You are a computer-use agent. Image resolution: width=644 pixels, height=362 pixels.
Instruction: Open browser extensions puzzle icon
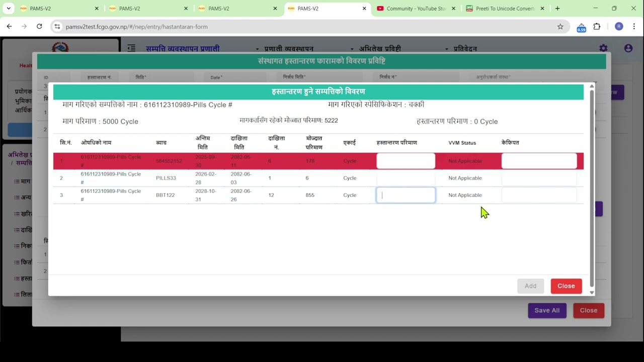(x=597, y=27)
